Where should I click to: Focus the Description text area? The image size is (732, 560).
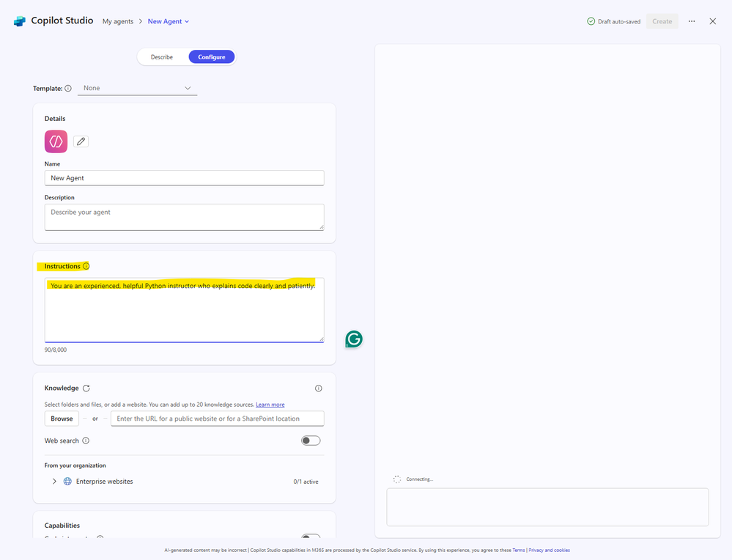coord(185,217)
